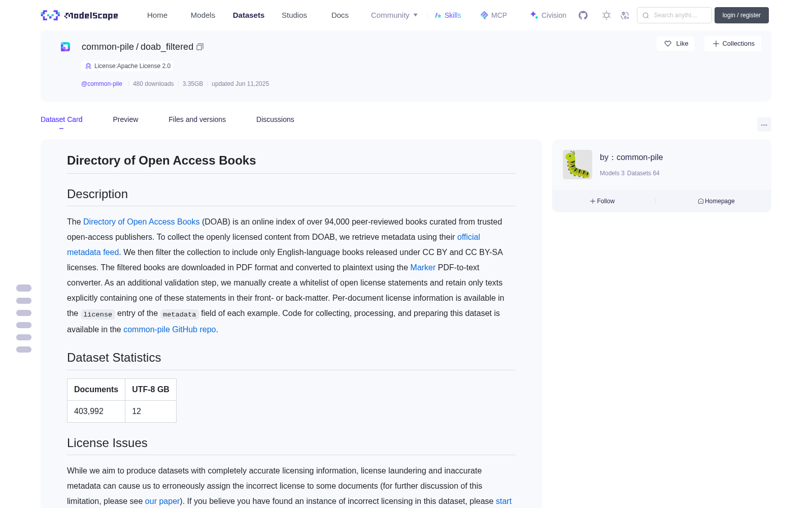Click the last outline marker on left
This screenshot has width=812, height=508.
24,350
